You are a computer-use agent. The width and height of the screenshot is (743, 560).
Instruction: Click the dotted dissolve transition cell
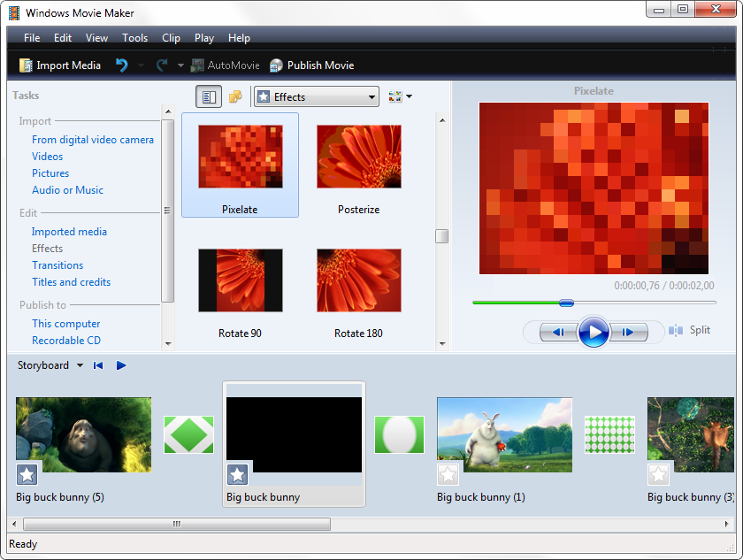(609, 434)
